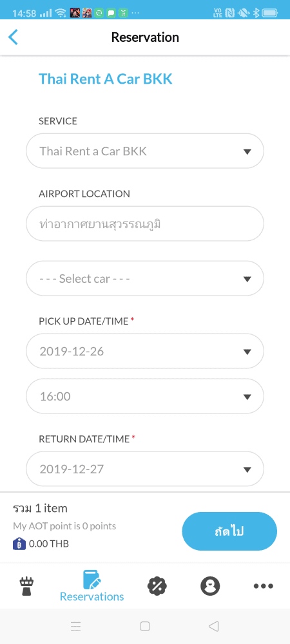Change return date 2019-12-27

click(145, 469)
